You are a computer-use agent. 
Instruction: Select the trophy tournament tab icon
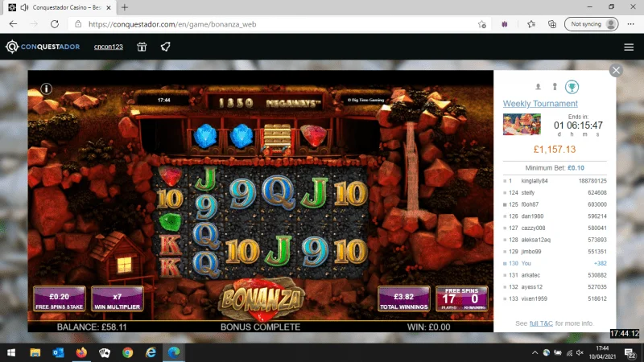(x=572, y=87)
